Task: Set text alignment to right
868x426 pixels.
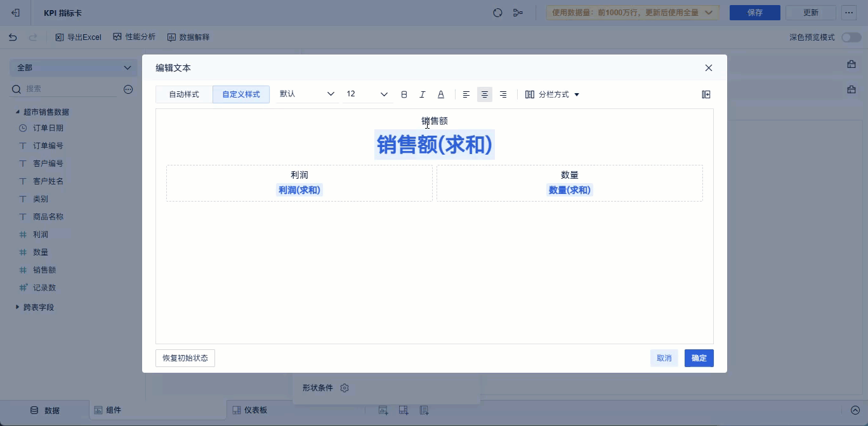Action: click(x=503, y=94)
